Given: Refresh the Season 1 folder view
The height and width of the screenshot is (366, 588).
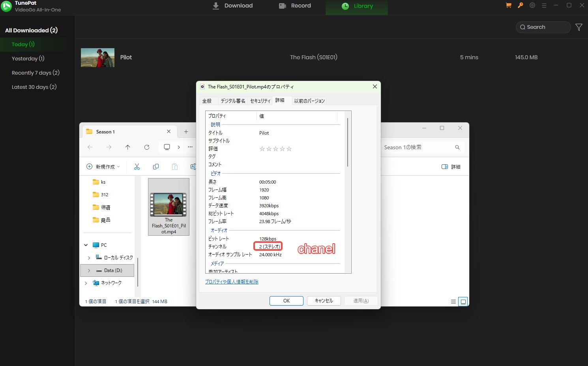Looking at the screenshot, I should tap(146, 147).
